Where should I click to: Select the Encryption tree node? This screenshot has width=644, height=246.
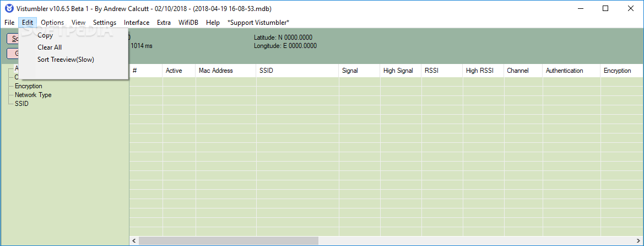pyautogui.click(x=28, y=86)
